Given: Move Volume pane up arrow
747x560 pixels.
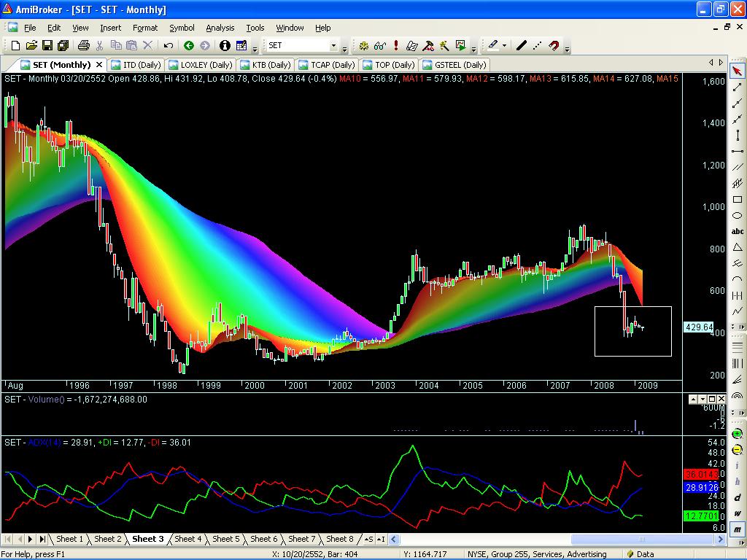Looking at the screenshot, I should point(693,399).
